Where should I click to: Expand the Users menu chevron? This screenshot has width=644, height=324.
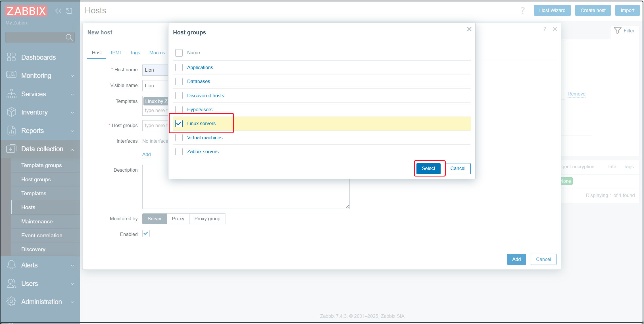point(72,284)
